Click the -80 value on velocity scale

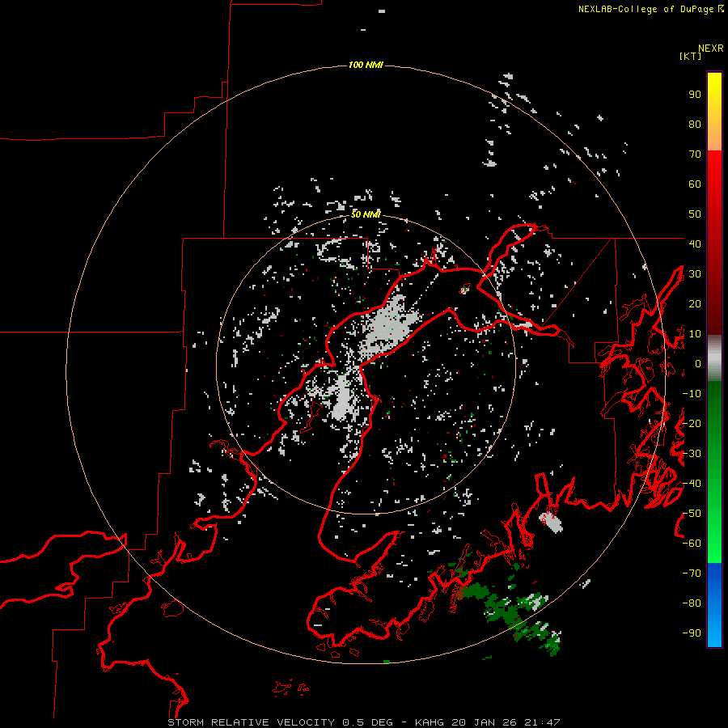point(692,603)
